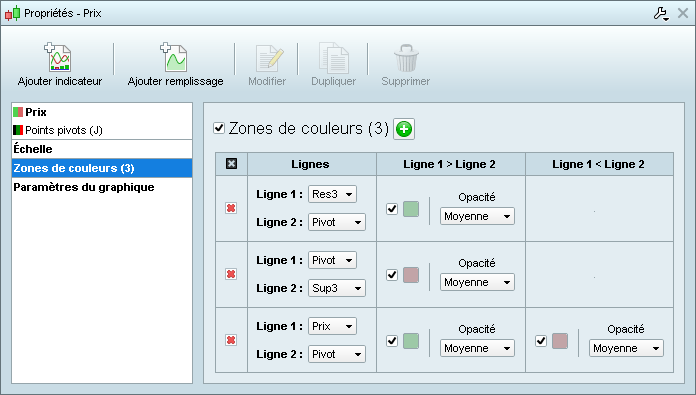696x395 pixels.
Task: Select Zones de couleurs (3) section
Action: click(x=102, y=168)
